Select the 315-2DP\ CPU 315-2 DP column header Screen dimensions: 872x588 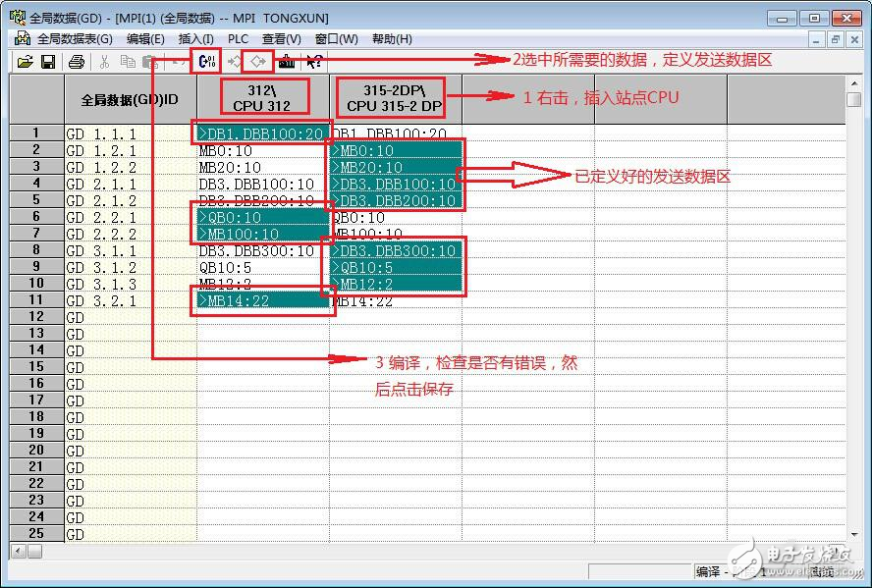(395, 98)
